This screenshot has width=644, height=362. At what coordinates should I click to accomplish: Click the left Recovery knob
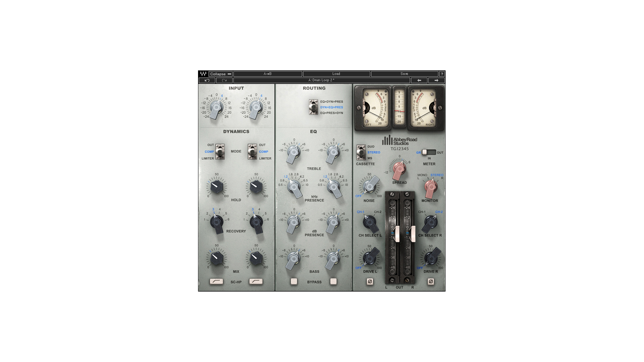click(x=217, y=222)
